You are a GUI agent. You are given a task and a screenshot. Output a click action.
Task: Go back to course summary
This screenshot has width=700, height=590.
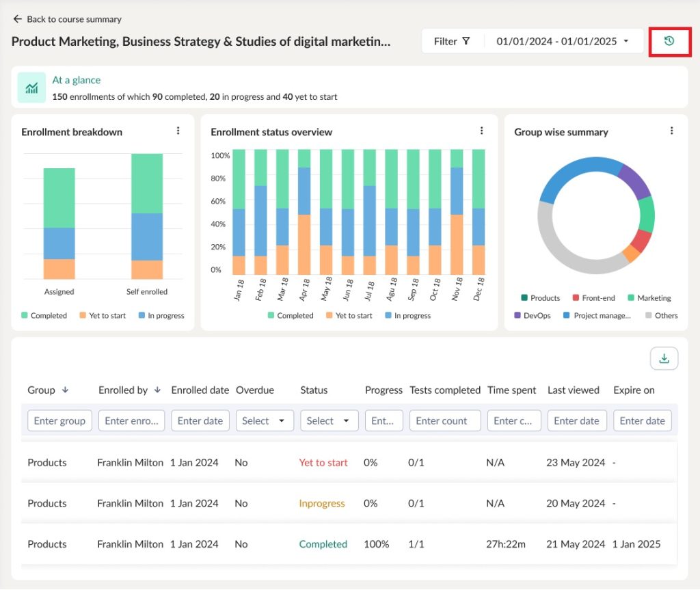(x=67, y=19)
